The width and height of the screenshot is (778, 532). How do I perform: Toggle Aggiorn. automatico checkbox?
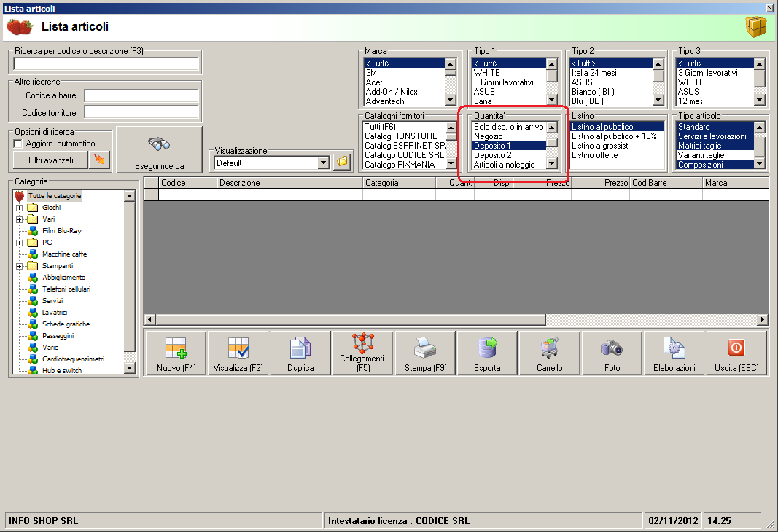(18, 144)
